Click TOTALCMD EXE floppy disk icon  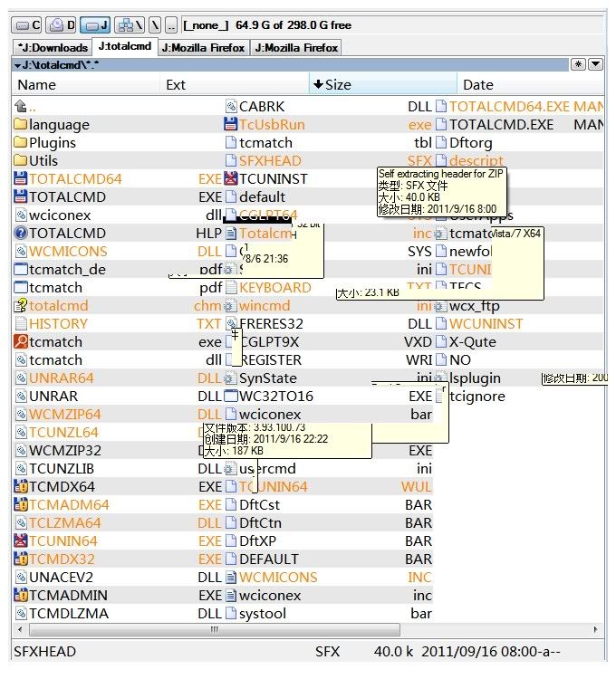(x=20, y=196)
